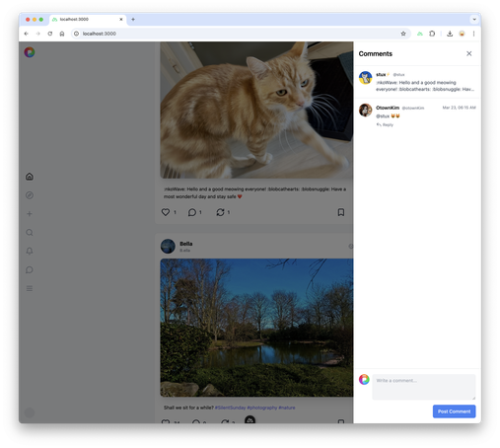The image size is (500, 448).
Task: Close the localhost:3000 tab
Action: point(121,20)
